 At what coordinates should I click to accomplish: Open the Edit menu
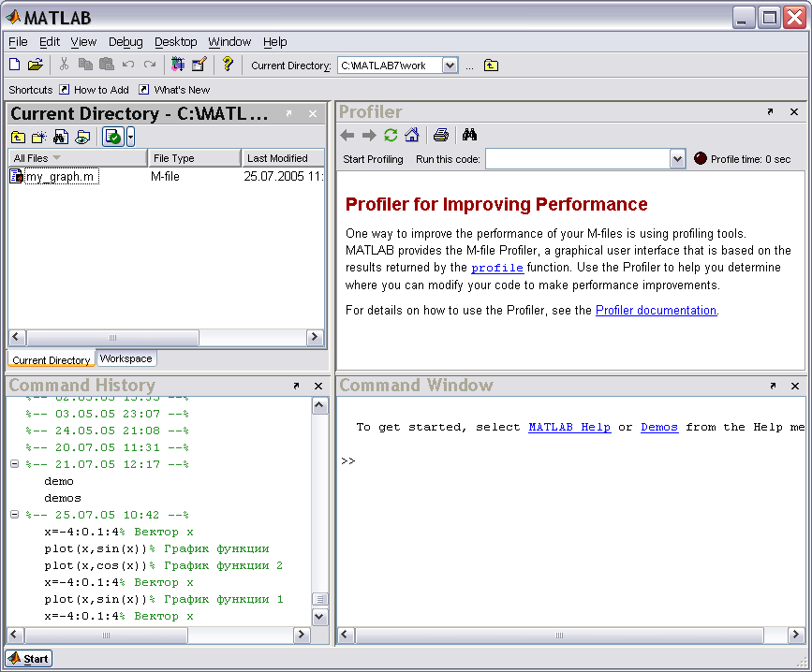50,42
